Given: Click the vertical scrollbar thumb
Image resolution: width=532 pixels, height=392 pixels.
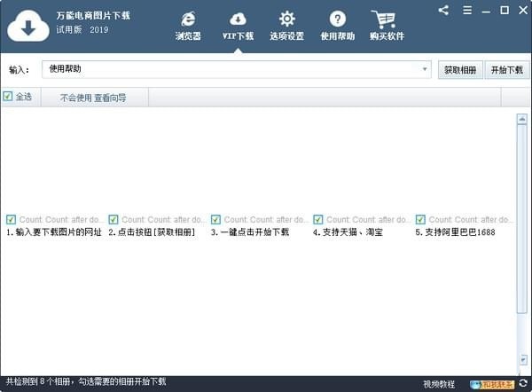Looking at the screenshot, I should click(522, 219).
